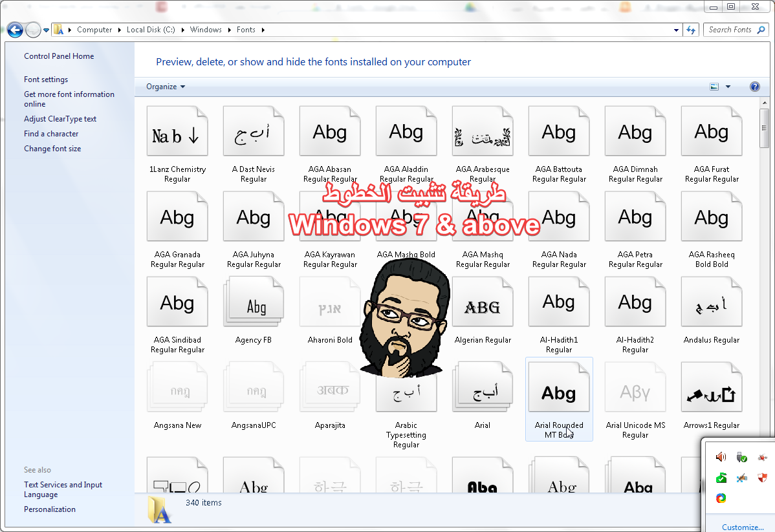The width and height of the screenshot is (775, 532).
Task: Select the AGA Nada Regular font icon
Action: click(x=559, y=217)
